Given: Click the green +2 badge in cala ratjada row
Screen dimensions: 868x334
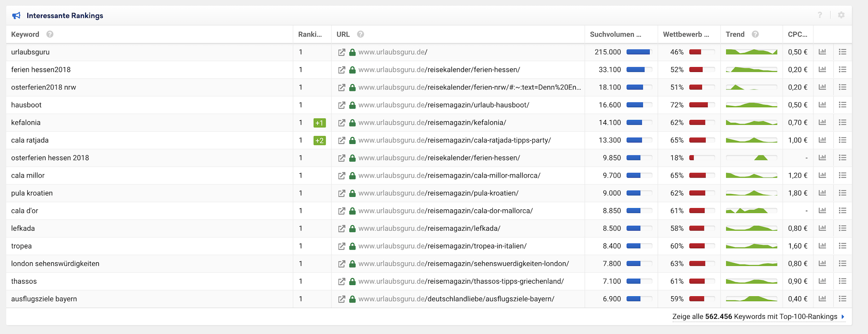Looking at the screenshot, I should pos(319,141).
